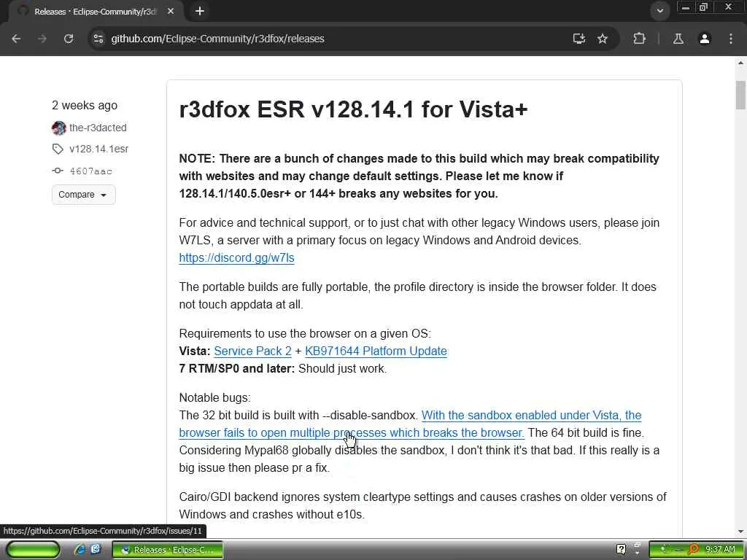Expand the tab search dropdown arrow
Screen dimensions: 747x560
(659, 10)
